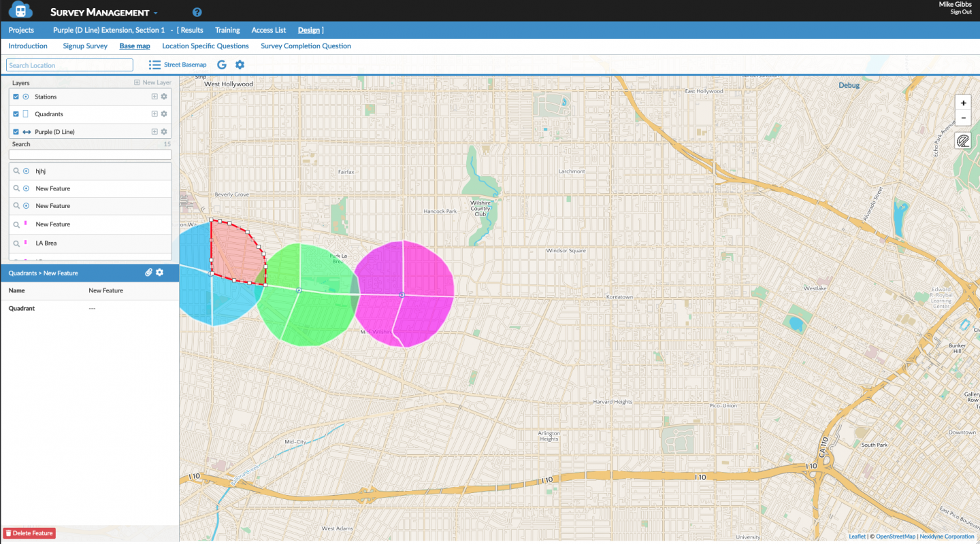Toggle Stations layer visibility checkbox
The image size is (980, 544).
click(16, 97)
